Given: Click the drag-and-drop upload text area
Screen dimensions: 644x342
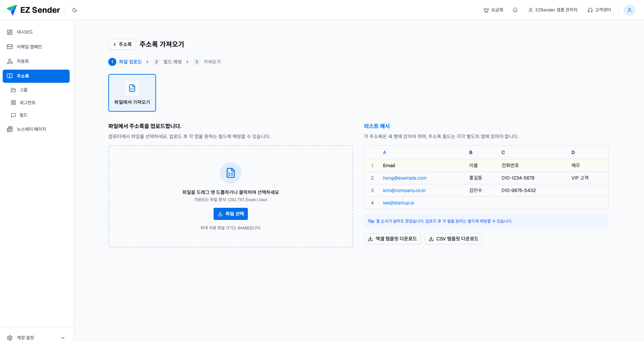Looking at the screenshot, I should click(231, 192).
